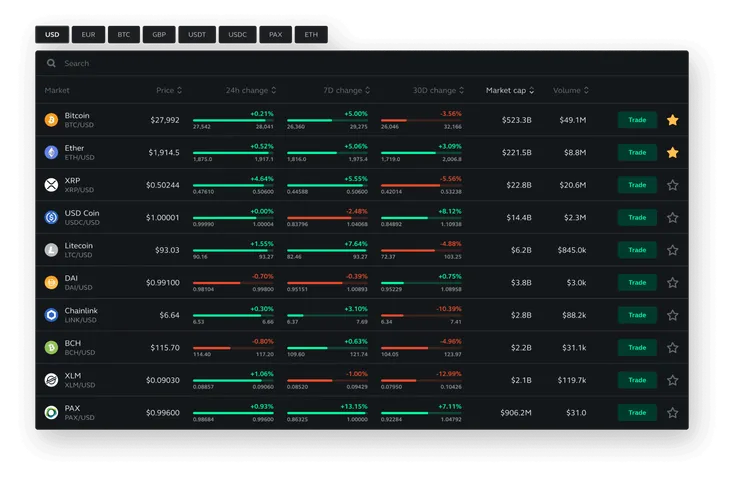This screenshot has width=736, height=480.
Task: Click the Litecoin coin icon
Action: [51, 250]
